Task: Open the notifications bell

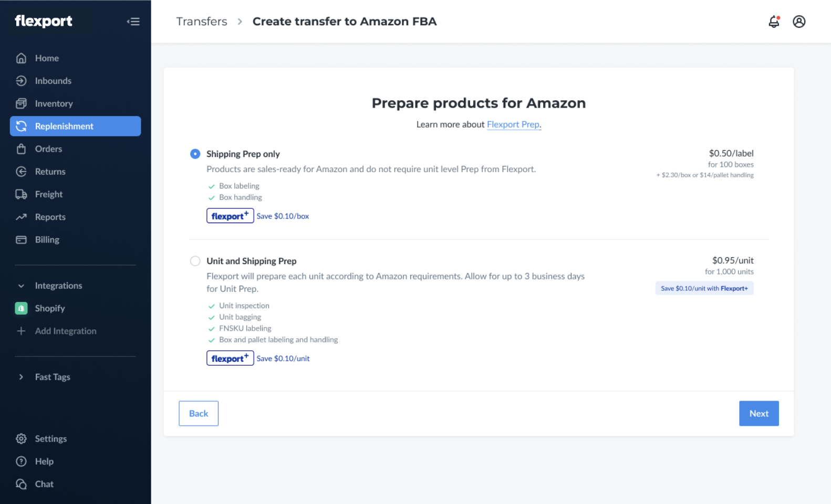Action: tap(774, 22)
